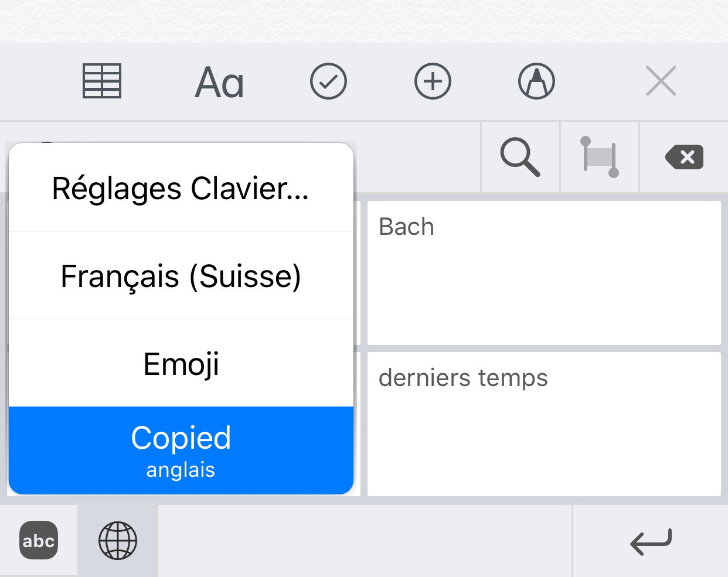This screenshot has width=728, height=577.
Task: Open the Aa text formatting options
Action: pyautogui.click(x=219, y=82)
